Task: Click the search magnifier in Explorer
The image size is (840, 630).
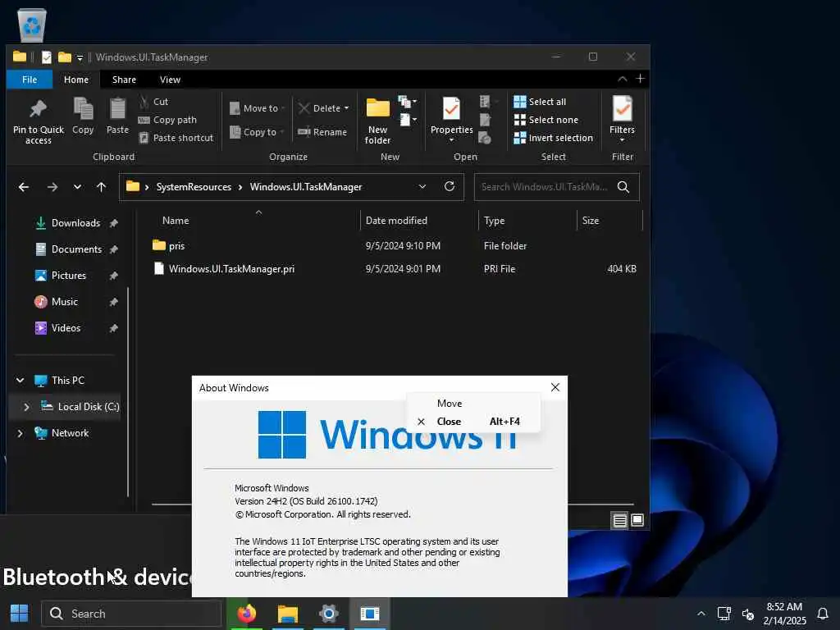Action: [x=623, y=187]
